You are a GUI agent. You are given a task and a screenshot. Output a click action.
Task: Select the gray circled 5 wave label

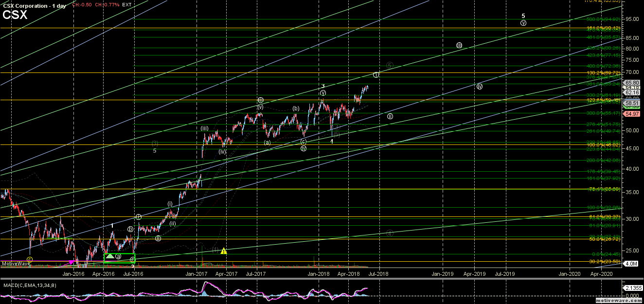pyautogui.click(x=390, y=65)
